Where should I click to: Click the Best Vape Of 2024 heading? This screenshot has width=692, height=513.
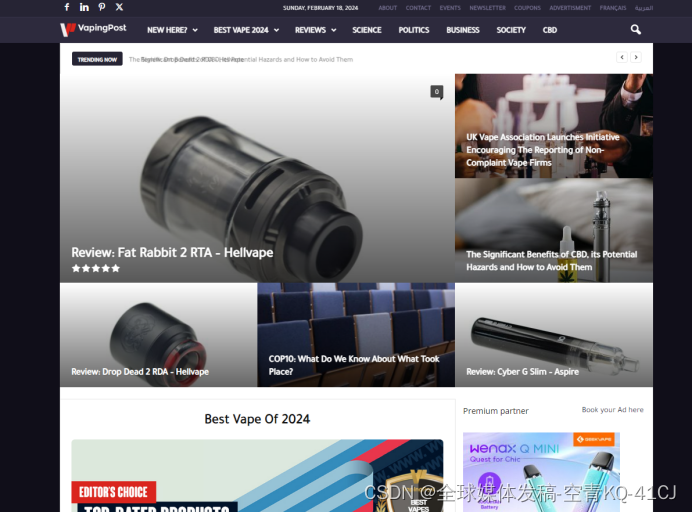point(257,419)
